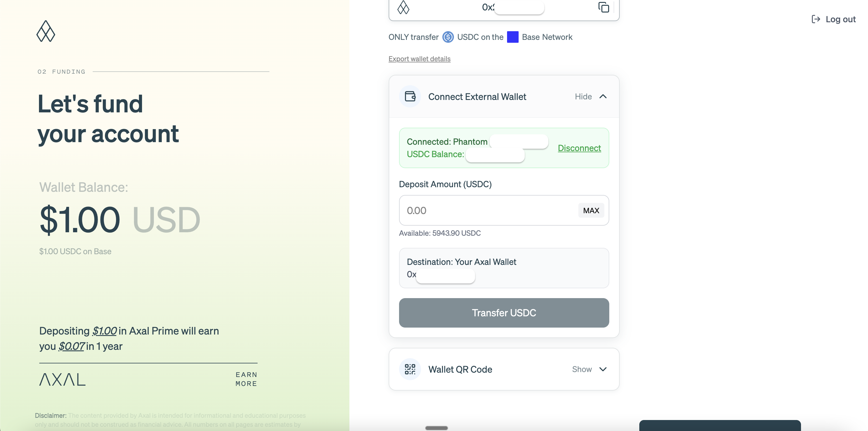Click the Axal diamond logo top-left
This screenshot has width=868, height=431.
(x=46, y=31)
